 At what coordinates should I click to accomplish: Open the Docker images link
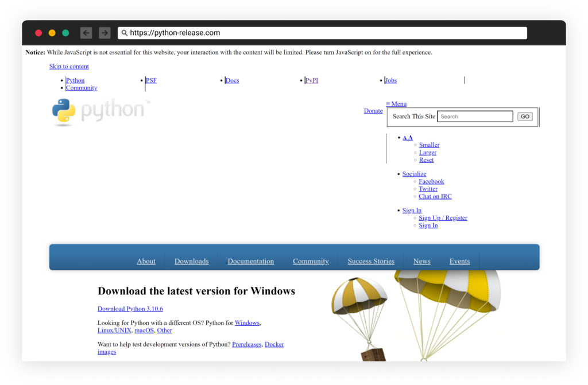point(274,344)
